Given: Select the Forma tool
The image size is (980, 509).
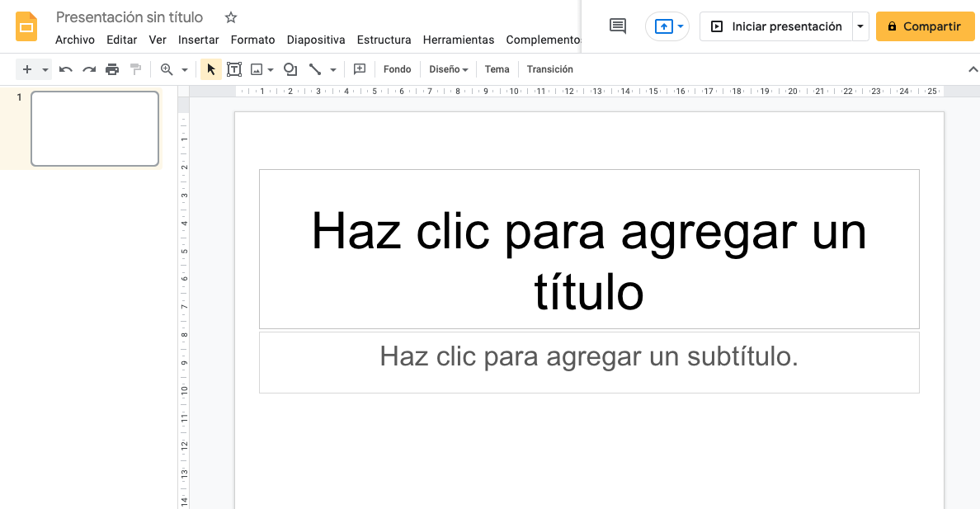Looking at the screenshot, I should [290, 69].
